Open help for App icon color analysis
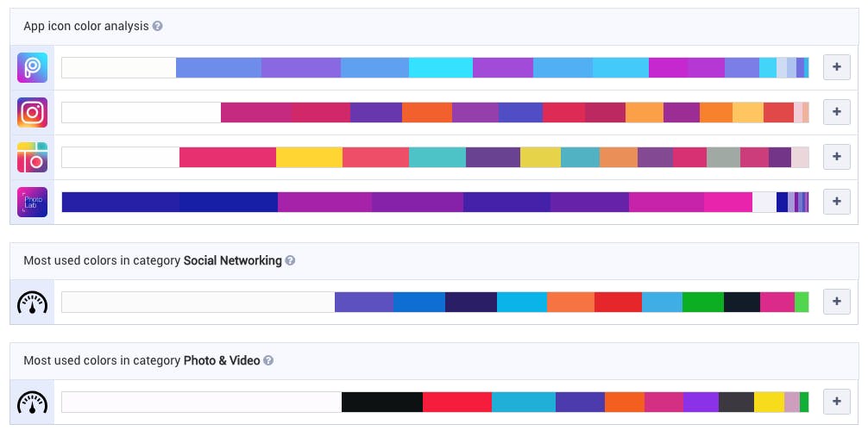 click(x=158, y=27)
